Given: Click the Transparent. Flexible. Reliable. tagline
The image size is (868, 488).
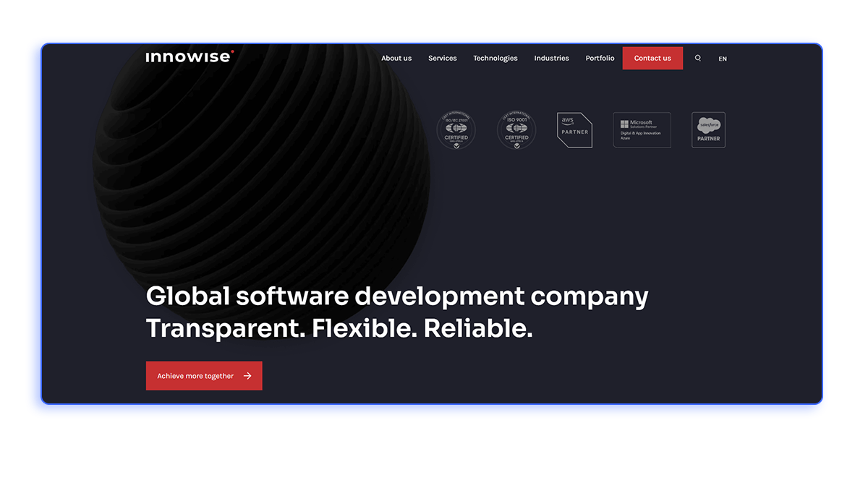Looking at the screenshot, I should [x=339, y=328].
